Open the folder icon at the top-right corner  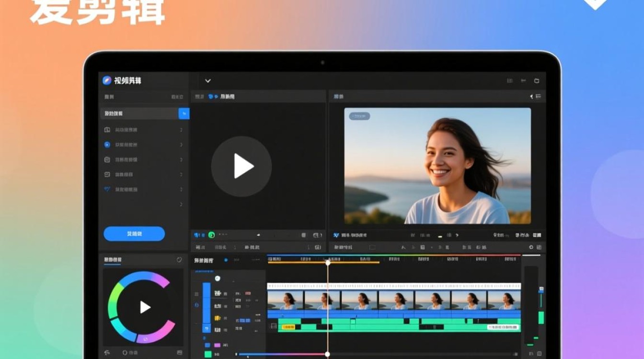[x=537, y=81]
